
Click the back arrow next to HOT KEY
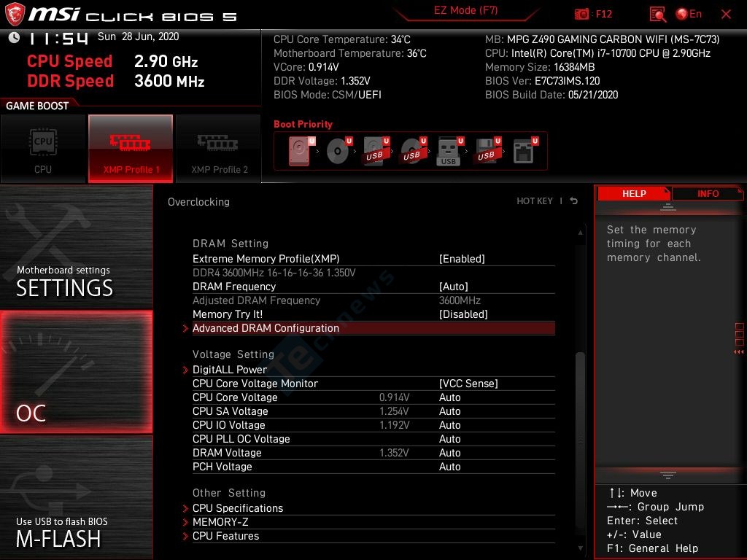pyautogui.click(x=574, y=201)
